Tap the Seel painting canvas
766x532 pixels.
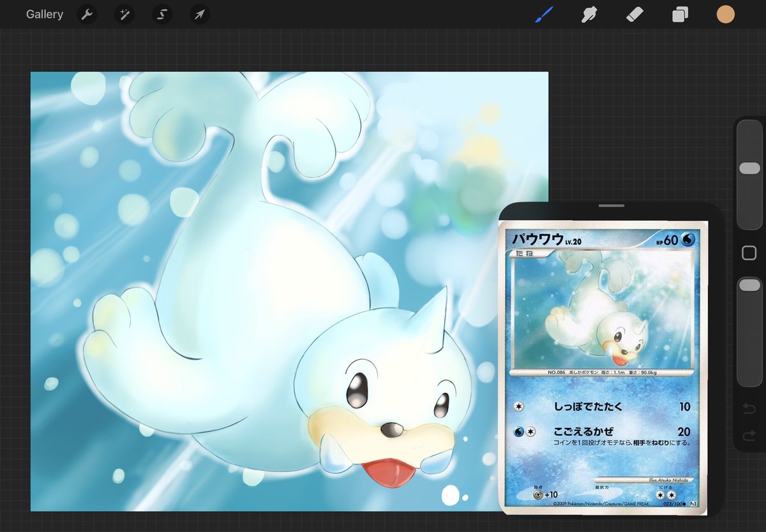(289, 291)
